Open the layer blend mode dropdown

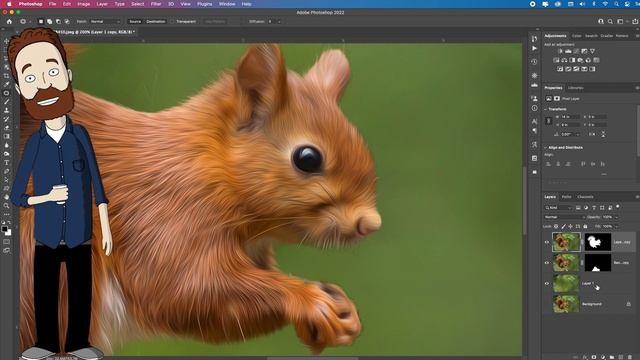tap(564, 217)
